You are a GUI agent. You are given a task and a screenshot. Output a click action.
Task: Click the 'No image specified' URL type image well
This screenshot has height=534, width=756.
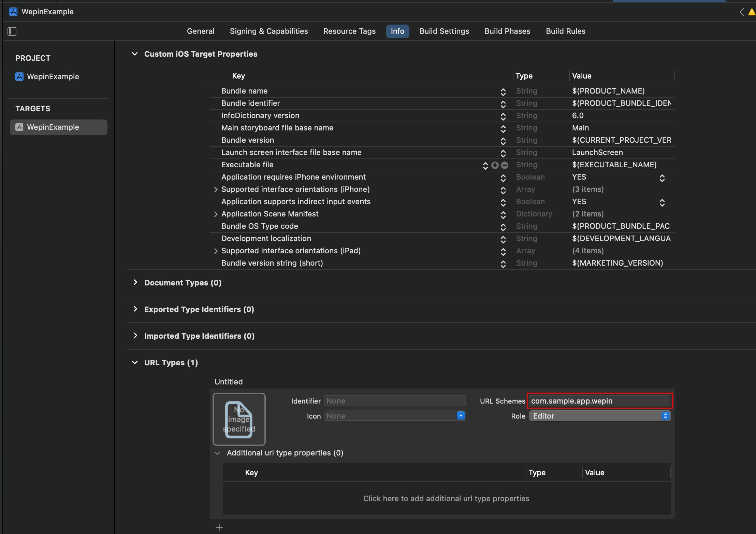[x=239, y=419]
